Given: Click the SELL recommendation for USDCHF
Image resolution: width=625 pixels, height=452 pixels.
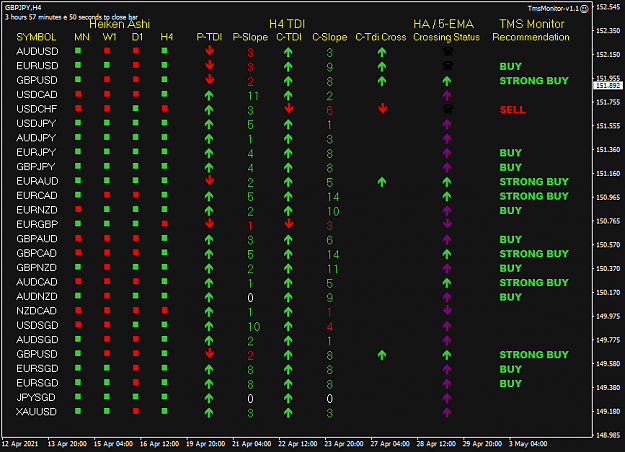Looking at the screenshot, I should [513, 110].
